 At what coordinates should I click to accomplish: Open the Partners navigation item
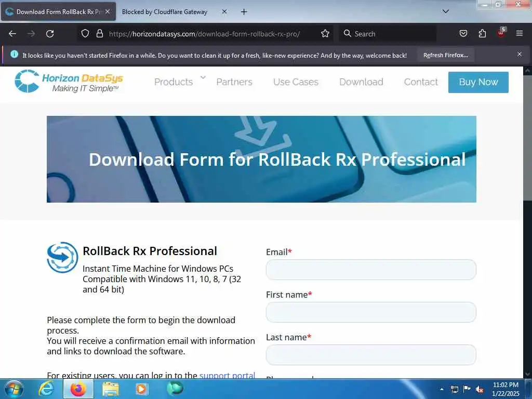pyautogui.click(x=234, y=82)
